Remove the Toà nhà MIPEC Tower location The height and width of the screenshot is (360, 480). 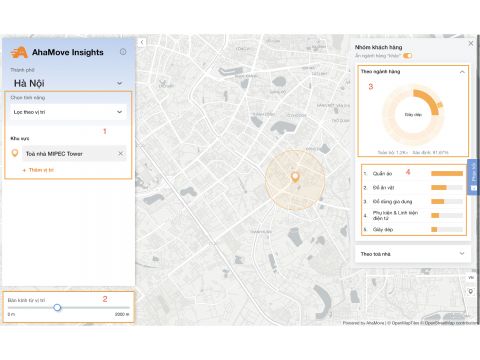point(120,153)
